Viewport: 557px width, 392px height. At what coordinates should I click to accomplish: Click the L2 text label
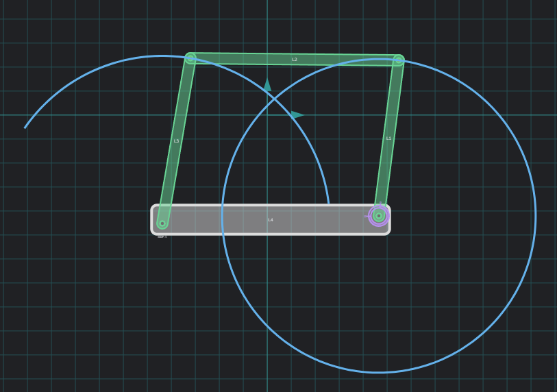click(295, 60)
